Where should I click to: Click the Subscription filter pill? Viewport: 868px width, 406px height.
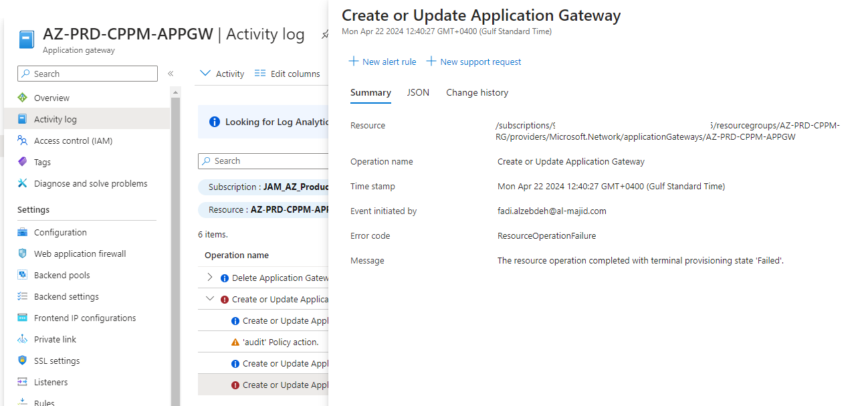263,187
